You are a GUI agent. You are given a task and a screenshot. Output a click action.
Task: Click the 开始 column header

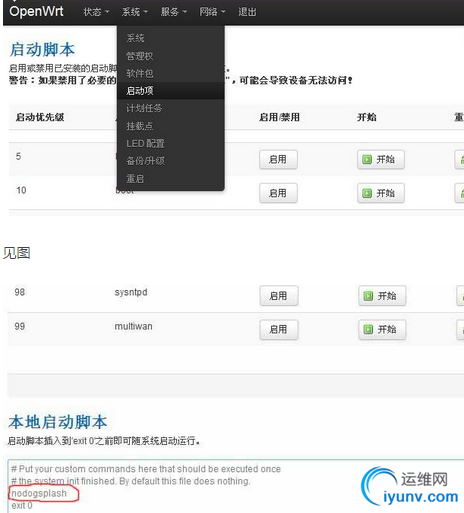click(367, 117)
